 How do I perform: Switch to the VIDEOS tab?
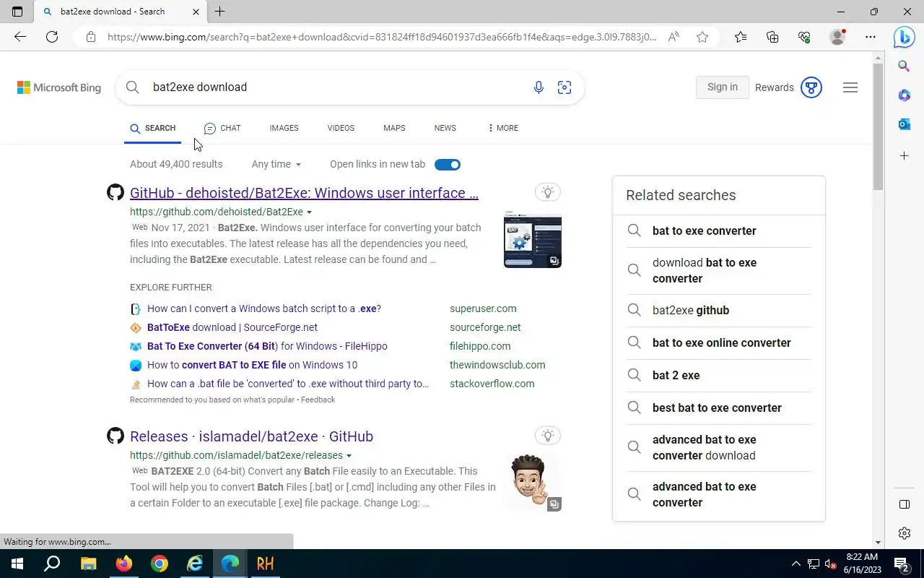341,128
